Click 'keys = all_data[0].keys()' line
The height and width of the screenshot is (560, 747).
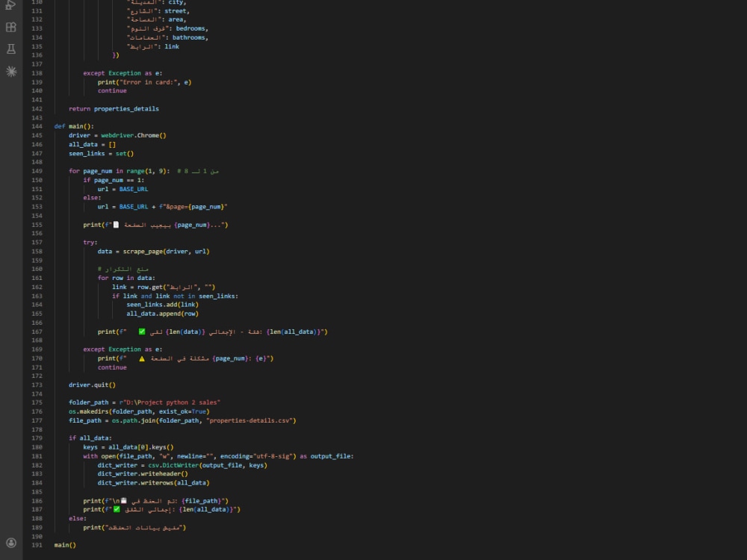pyautogui.click(x=128, y=447)
